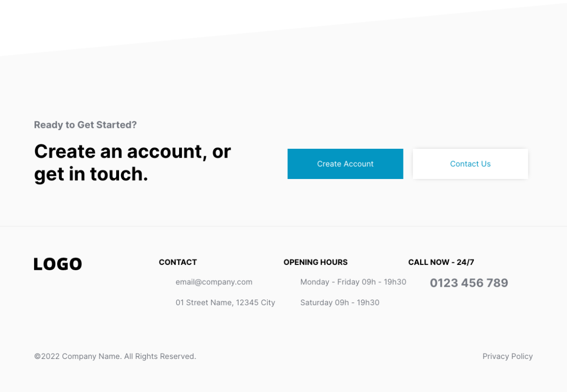Click the Ready to Get Started? subtitle
Screen dimensions: 567x392
(86, 125)
